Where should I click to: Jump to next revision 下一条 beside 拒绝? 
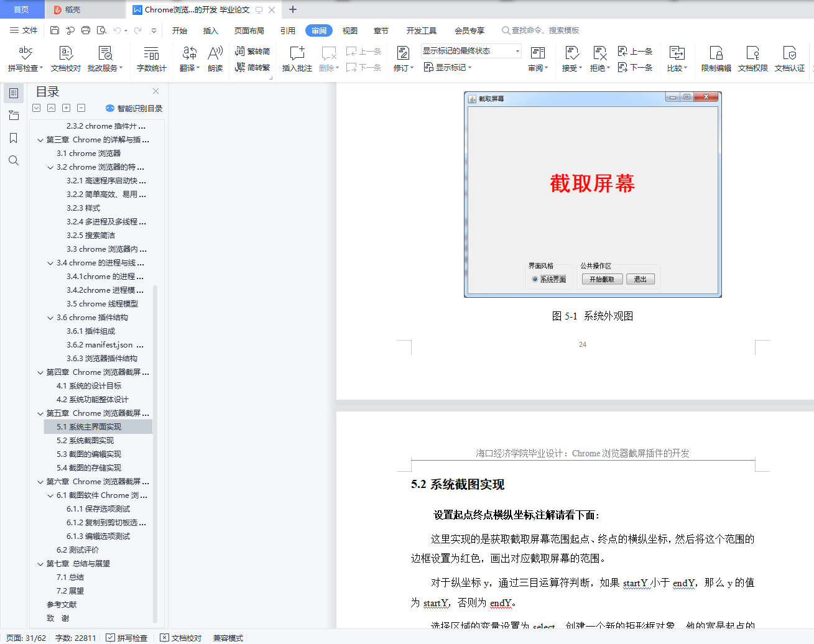(x=635, y=67)
